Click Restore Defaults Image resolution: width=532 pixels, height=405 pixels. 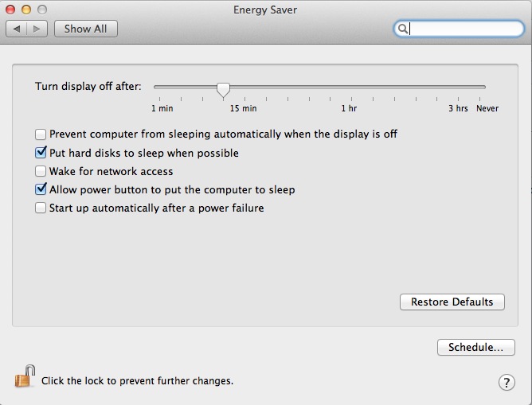452,302
